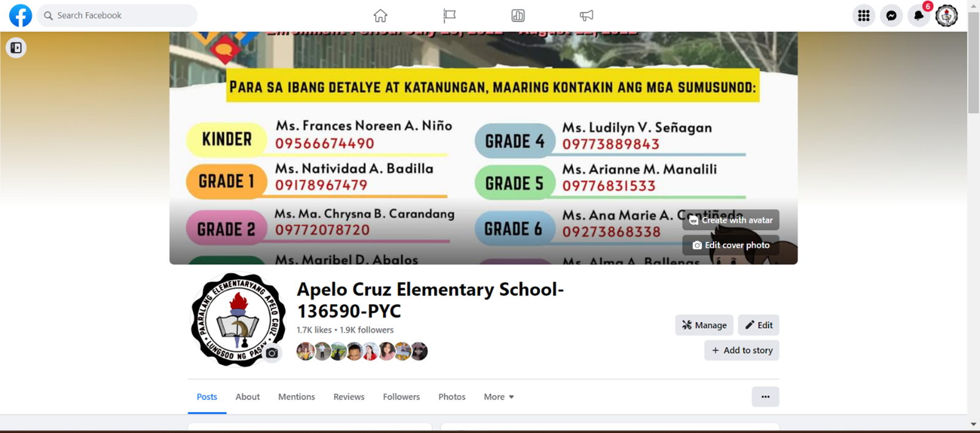Click the GRADE 4 label on cover

click(515, 141)
